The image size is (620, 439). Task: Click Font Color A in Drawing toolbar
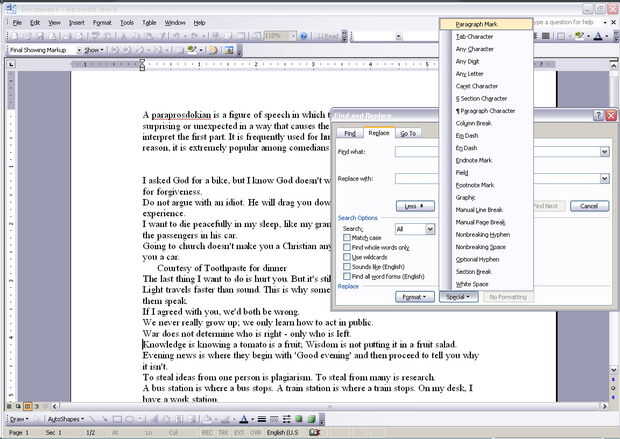pyautogui.click(x=244, y=419)
